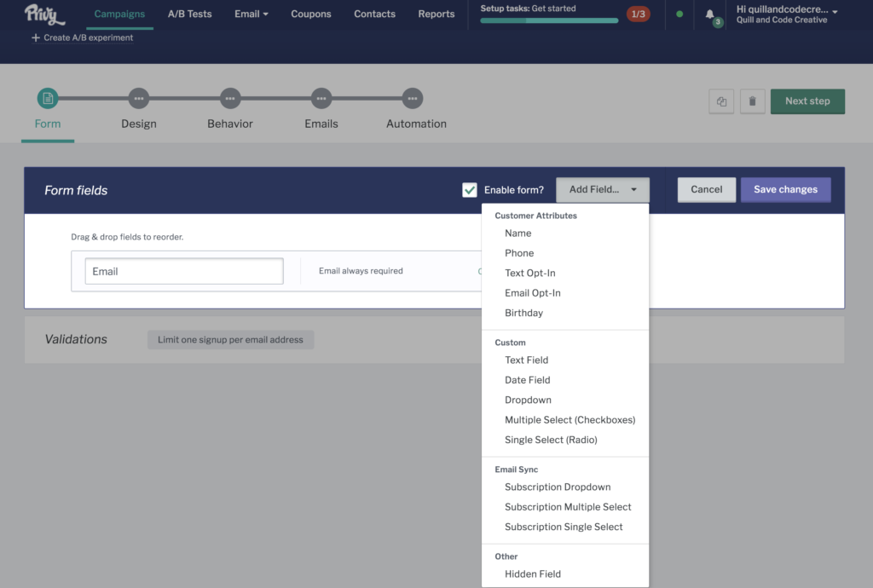Click the Next step button
The width and height of the screenshot is (873, 588).
807,101
